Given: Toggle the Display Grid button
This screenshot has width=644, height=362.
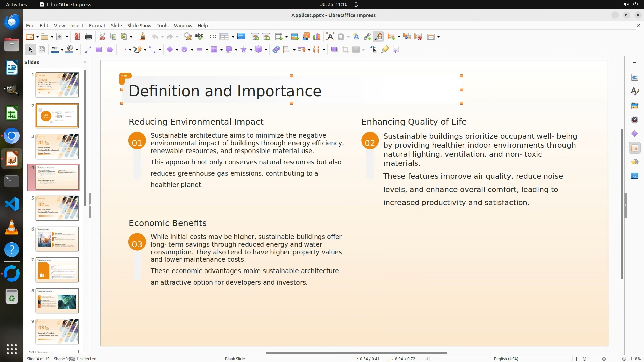Looking at the screenshot, I should (212, 37).
